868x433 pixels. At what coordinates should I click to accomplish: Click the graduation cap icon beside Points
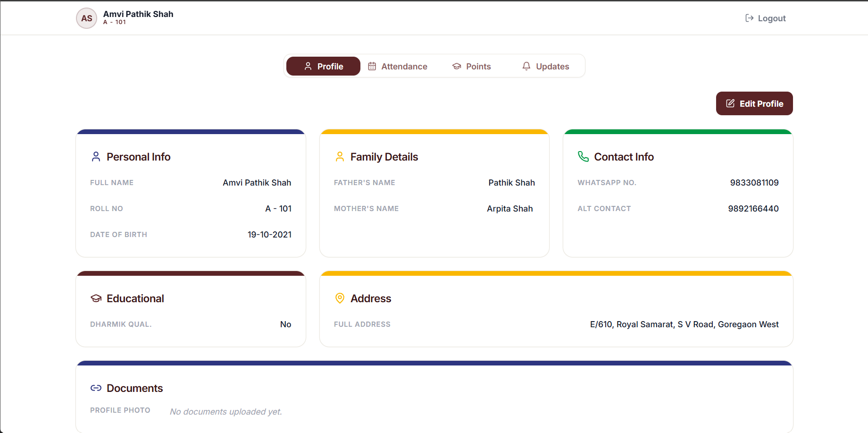[457, 66]
